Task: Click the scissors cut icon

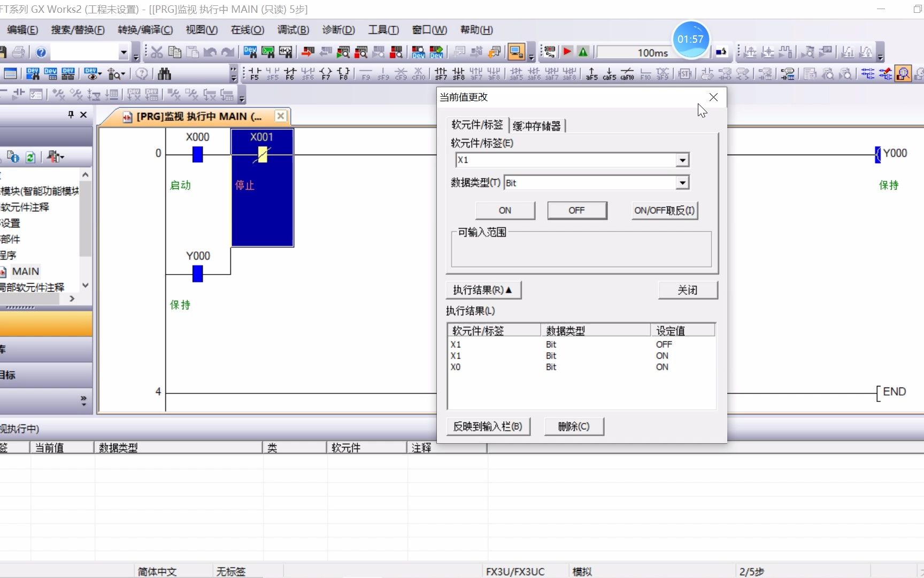Action: [156, 51]
